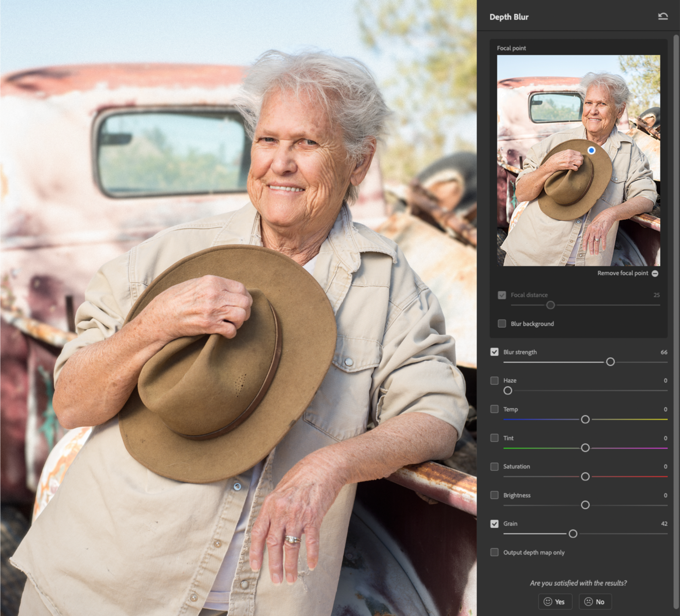The height and width of the screenshot is (616, 680).
Task: Click the Yes button to confirm satisfaction
Action: (555, 601)
